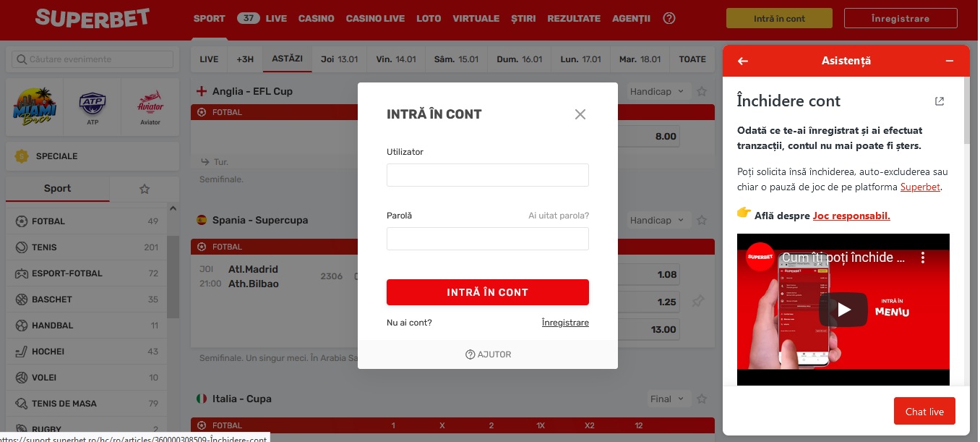Click the Tenis icon in sport list
The image size is (980, 442).
[x=20, y=247]
